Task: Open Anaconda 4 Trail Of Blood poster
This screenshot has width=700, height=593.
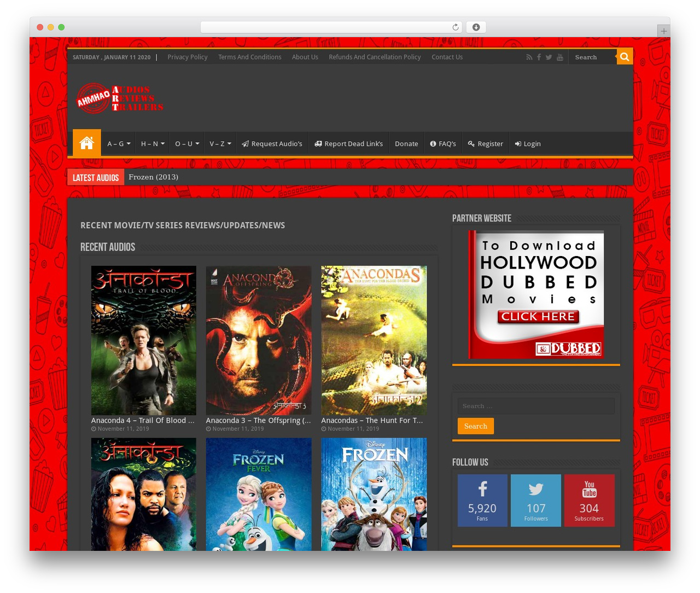Action: [143, 340]
